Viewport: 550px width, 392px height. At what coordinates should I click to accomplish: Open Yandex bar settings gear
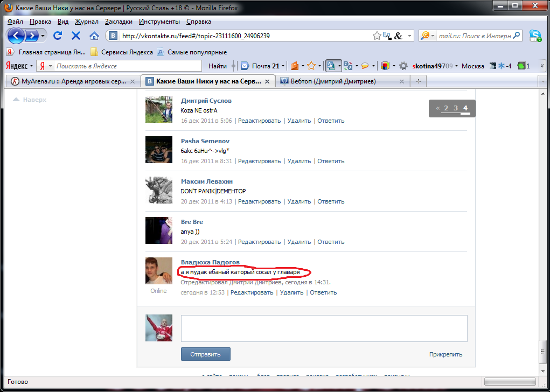pos(403,66)
